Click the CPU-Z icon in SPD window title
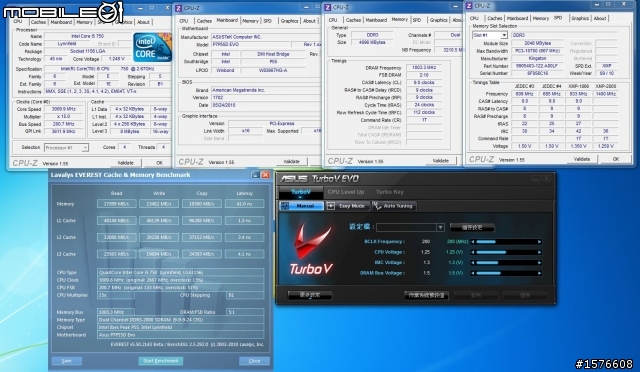The width and height of the screenshot is (640, 372). tap(469, 6)
